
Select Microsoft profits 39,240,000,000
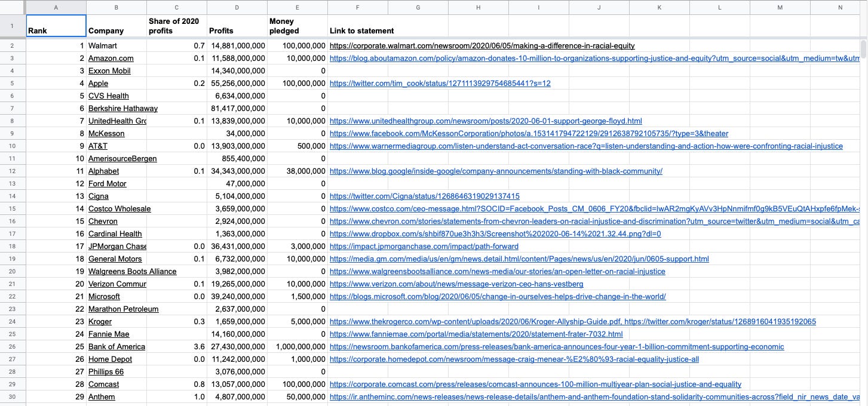coord(237,297)
